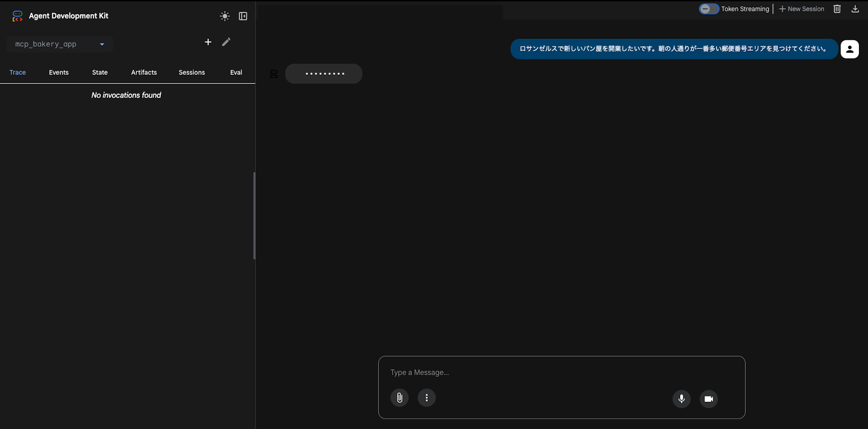The image size is (868, 429).
Task: Export the session with the download icon
Action: tap(855, 9)
